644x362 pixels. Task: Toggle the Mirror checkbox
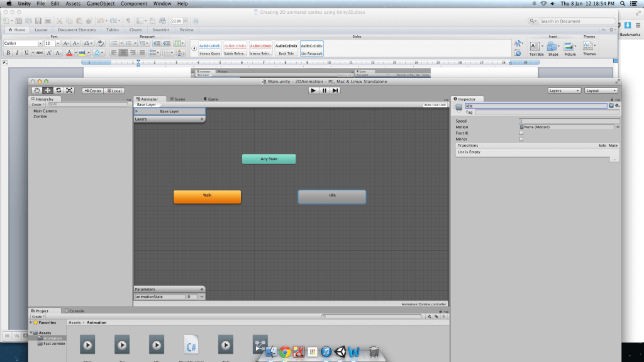pyautogui.click(x=521, y=139)
